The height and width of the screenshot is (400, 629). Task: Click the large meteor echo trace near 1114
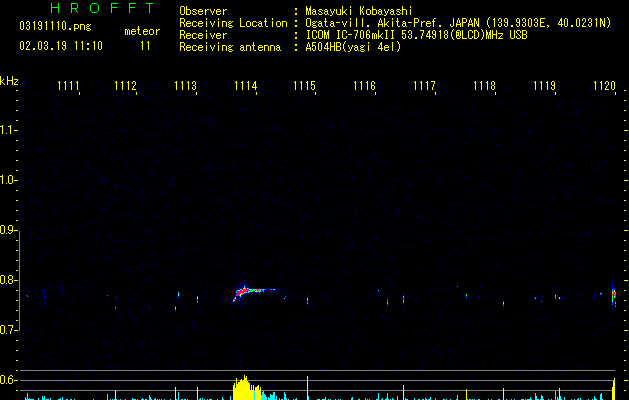(x=255, y=292)
